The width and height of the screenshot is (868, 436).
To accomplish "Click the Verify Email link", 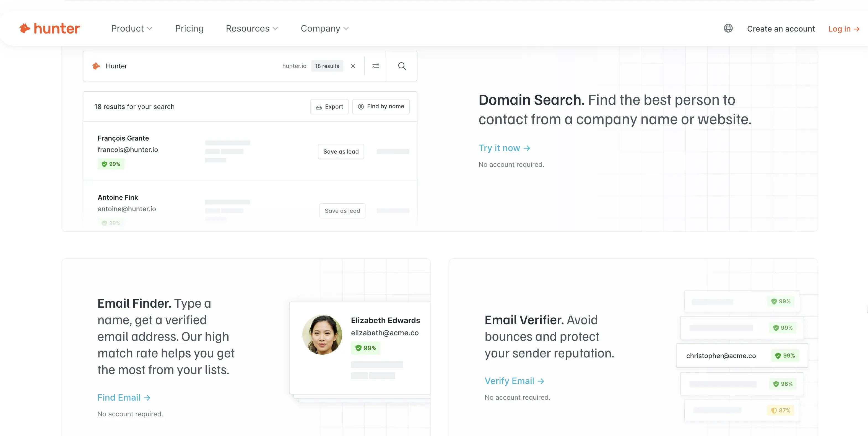I will pos(514,381).
